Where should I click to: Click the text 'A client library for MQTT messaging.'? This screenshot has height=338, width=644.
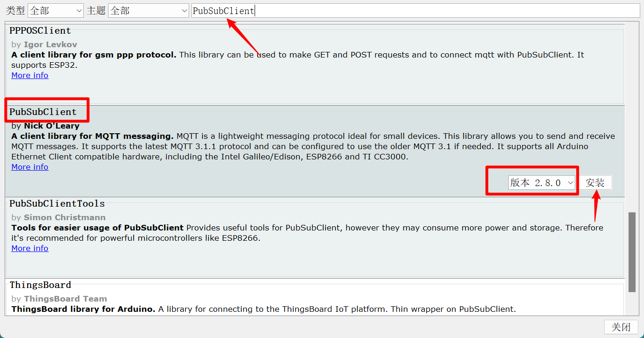93,136
